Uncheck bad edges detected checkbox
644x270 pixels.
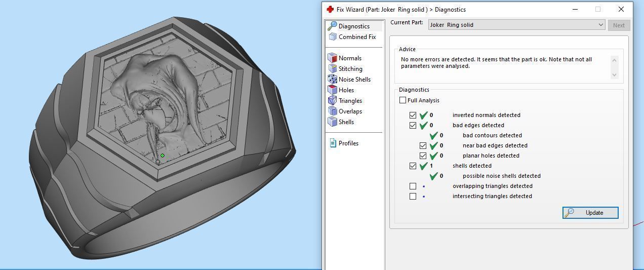pyautogui.click(x=413, y=125)
